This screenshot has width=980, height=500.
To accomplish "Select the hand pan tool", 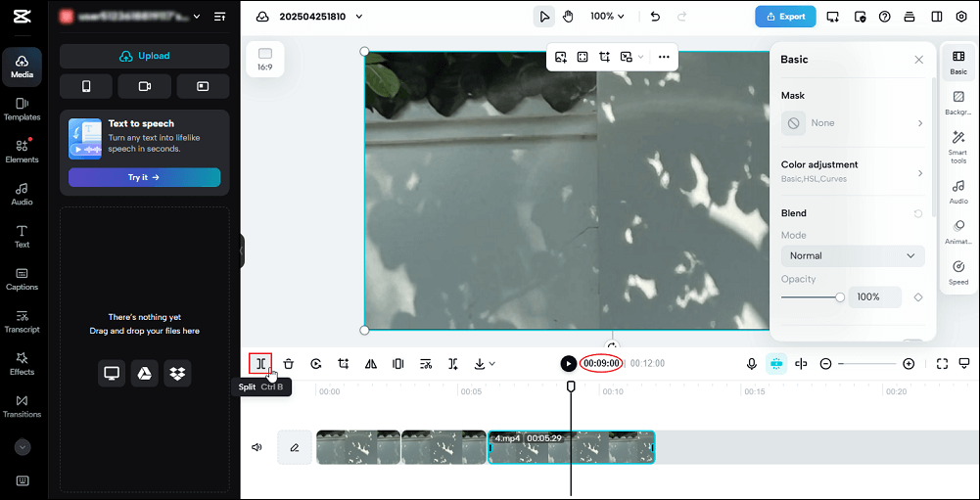I will tap(568, 17).
